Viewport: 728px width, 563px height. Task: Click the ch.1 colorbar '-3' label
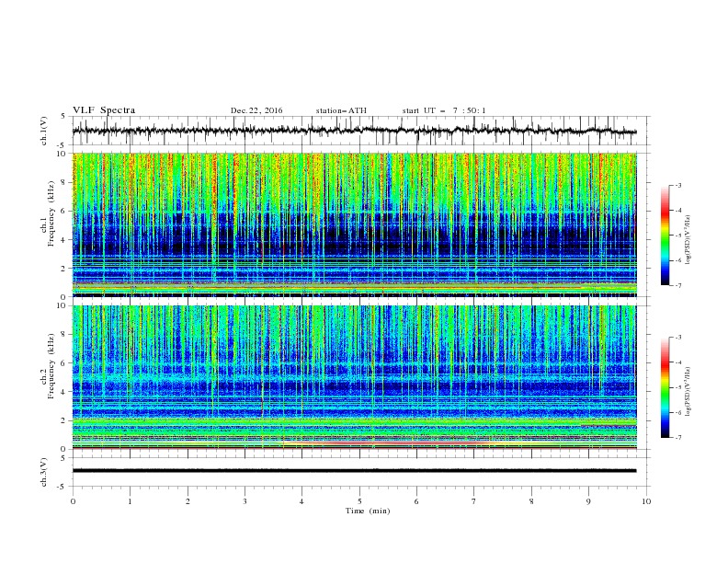pyautogui.click(x=677, y=185)
